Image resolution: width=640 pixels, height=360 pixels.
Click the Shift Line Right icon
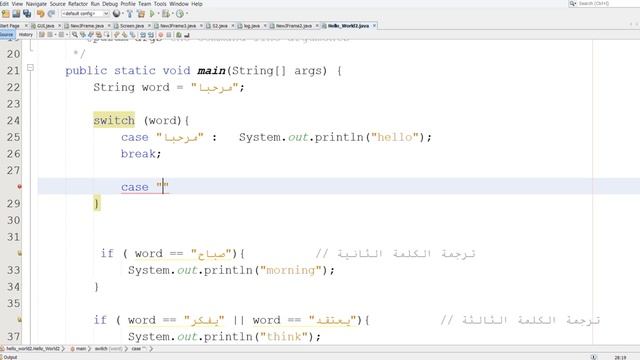151,35
